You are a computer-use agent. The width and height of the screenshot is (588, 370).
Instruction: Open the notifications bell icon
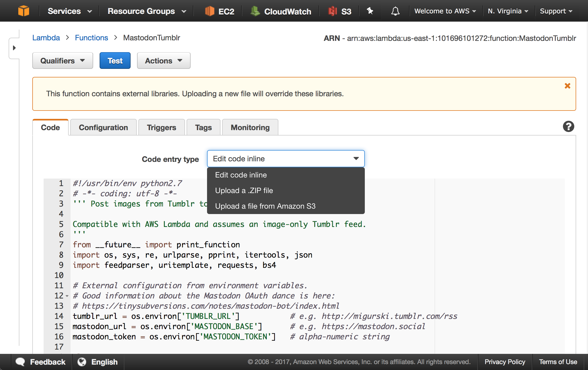point(395,11)
